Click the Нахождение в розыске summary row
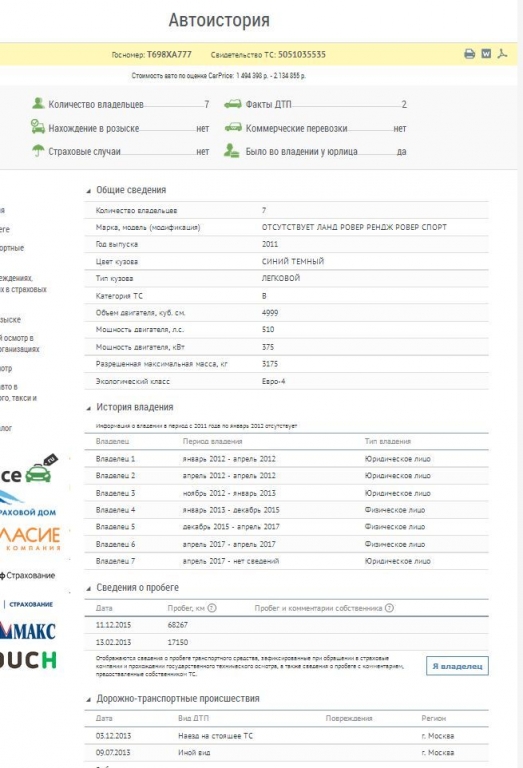 point(120,128)
